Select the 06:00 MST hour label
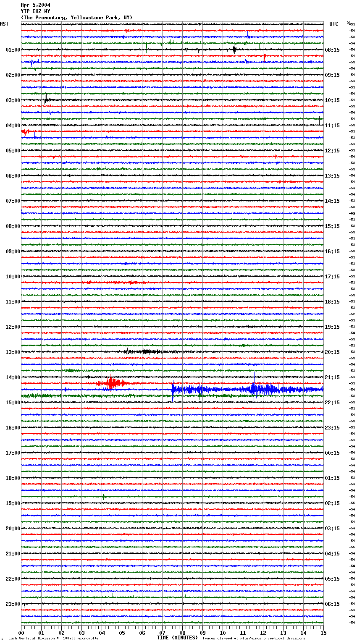Screen dimensions: 357x644 13,176
